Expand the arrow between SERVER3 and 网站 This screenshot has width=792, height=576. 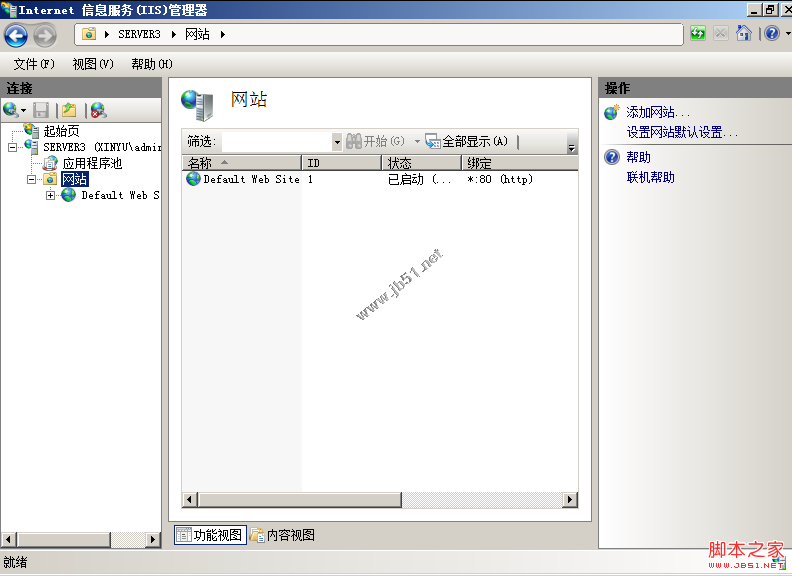click(173, 34)
